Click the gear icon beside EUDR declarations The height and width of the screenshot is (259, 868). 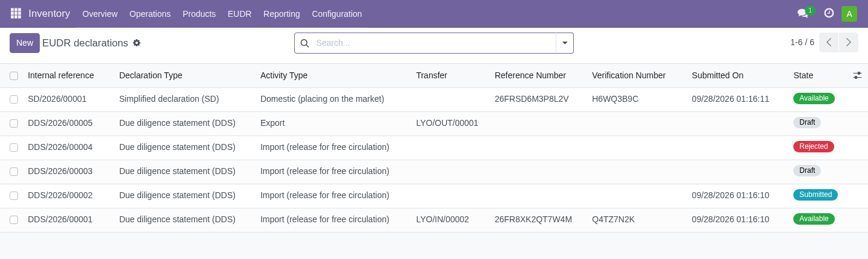pyautogui.click(x=137, y=43)
